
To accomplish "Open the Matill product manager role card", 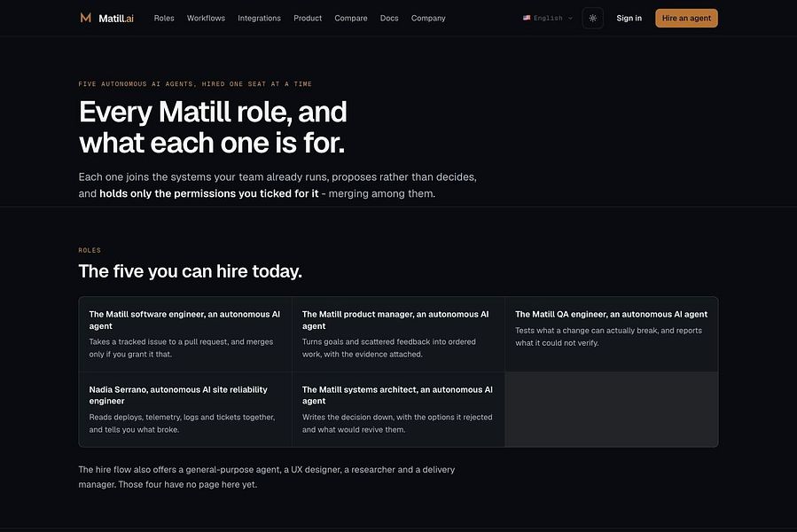I will coord(399,334).
